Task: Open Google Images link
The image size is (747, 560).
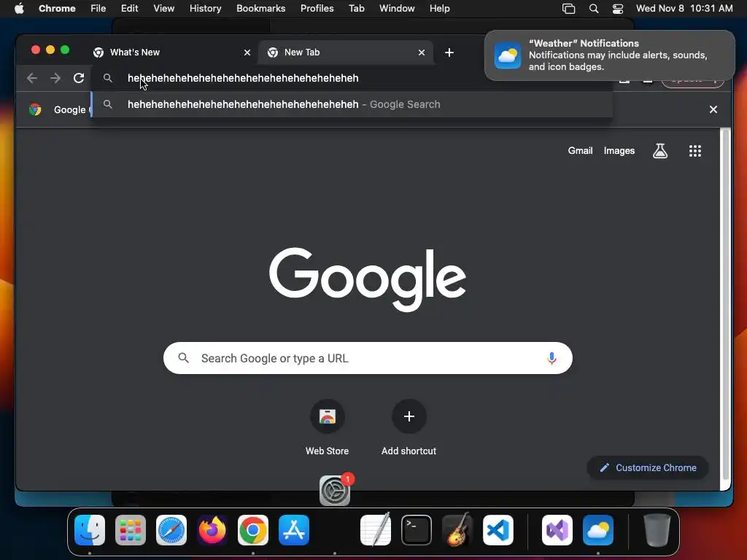Action: pos(619,150)
